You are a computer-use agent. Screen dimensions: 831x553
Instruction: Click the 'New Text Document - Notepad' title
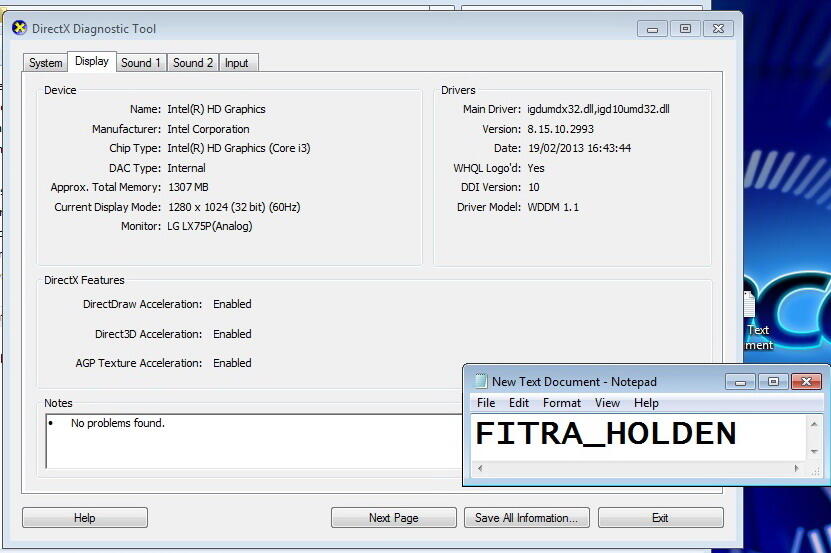(x=574, y=382)
